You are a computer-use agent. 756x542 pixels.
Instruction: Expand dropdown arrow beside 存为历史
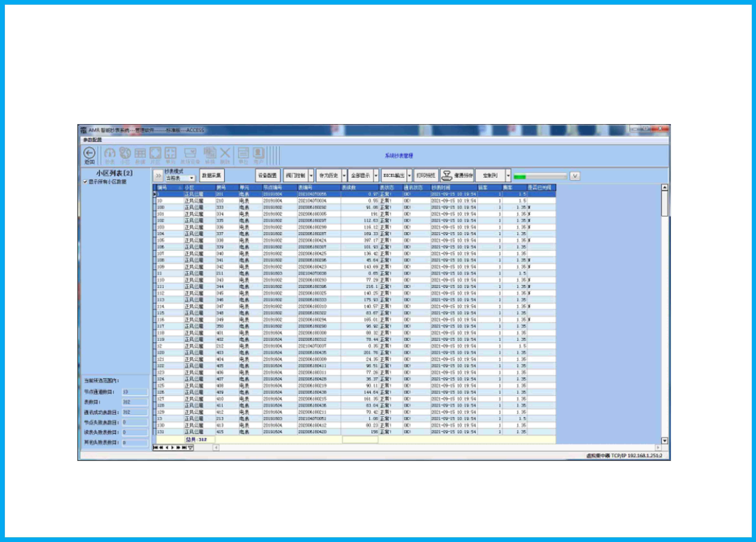pos(344,175)
